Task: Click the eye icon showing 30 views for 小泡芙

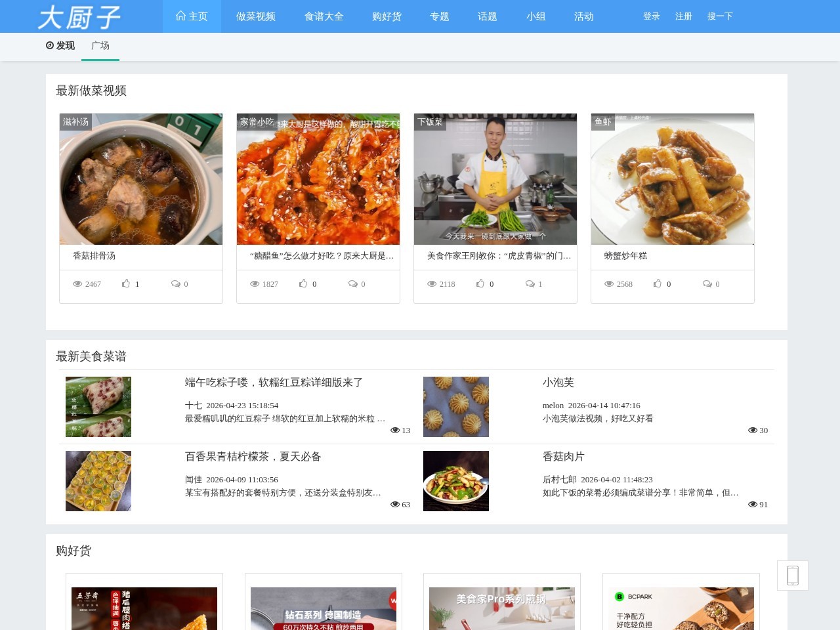Action: [753, 430]
